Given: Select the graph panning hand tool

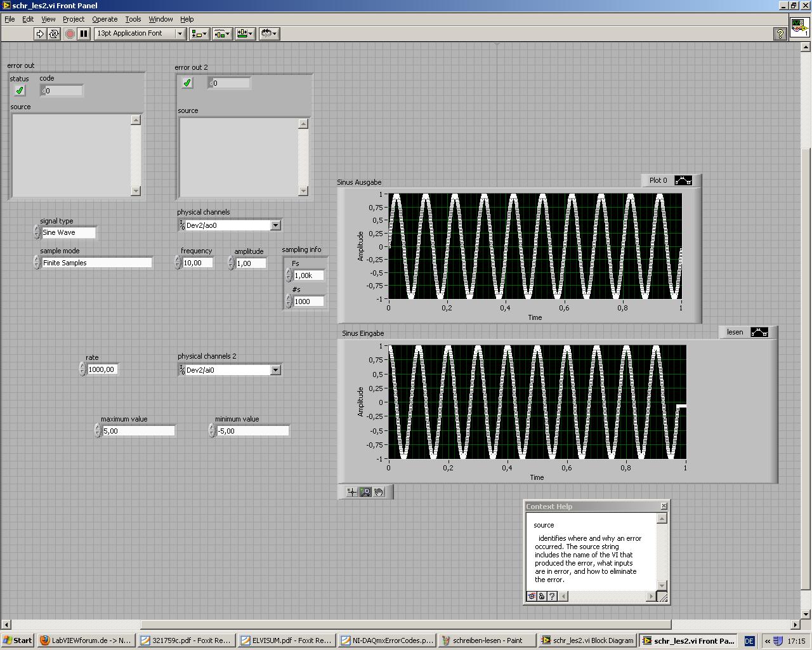Looking at the screenshot, I should (379, 492).
